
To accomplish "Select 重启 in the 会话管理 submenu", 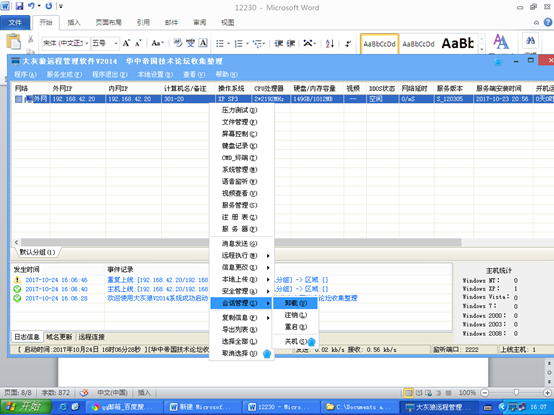I will [x=296, y=327].
